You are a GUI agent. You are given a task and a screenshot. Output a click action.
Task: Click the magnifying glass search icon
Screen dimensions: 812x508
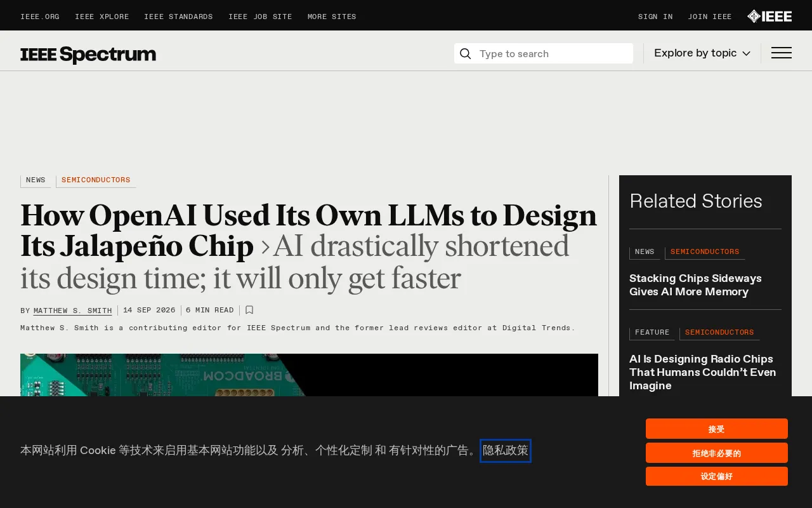click(x=465, y=54)
